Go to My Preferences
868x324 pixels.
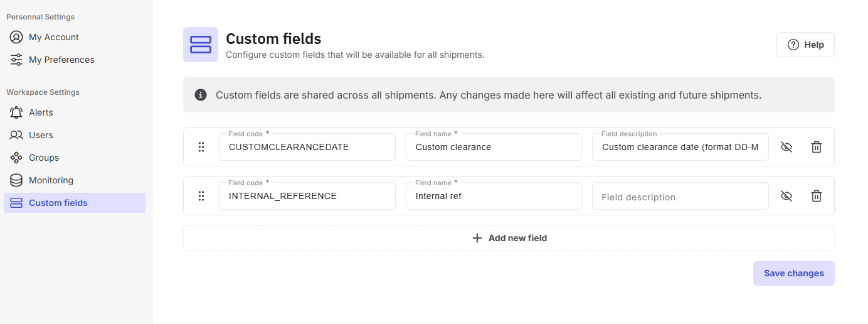pyautogui.click(x=61, y=60)
